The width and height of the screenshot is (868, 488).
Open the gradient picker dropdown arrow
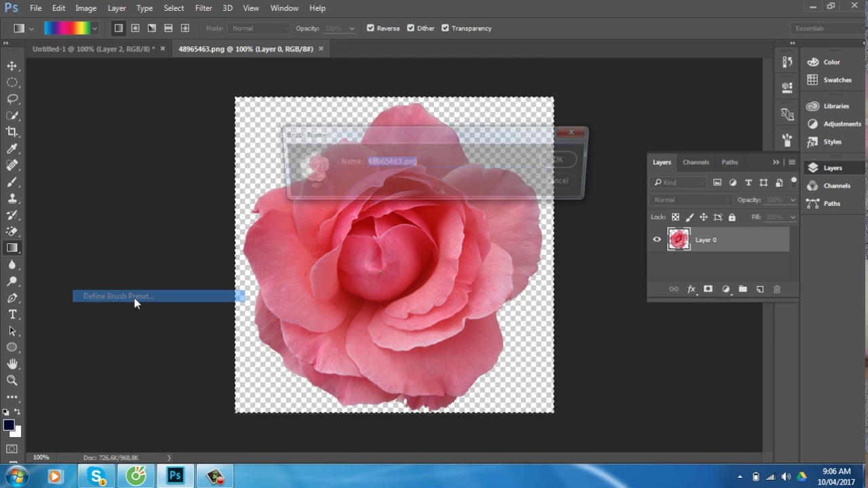pyautogui.click(x=94, y=28)
